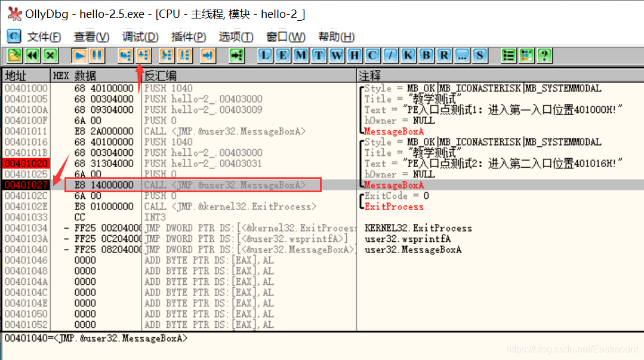This screenshot has height=360, width=644.
Task: Click the CPU window C icon in menu bar
Action: pos(14,36)
